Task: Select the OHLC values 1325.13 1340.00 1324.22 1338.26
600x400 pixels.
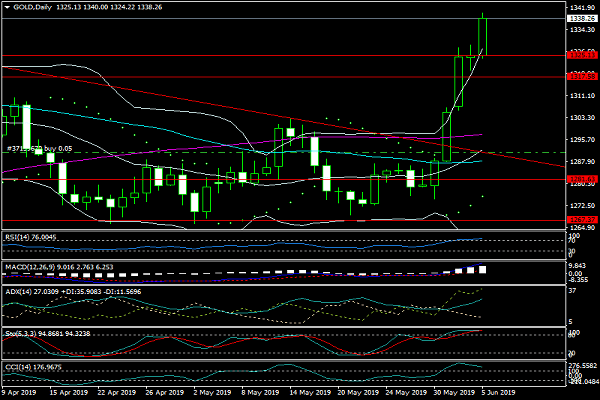Action: [x=109, y=7]
